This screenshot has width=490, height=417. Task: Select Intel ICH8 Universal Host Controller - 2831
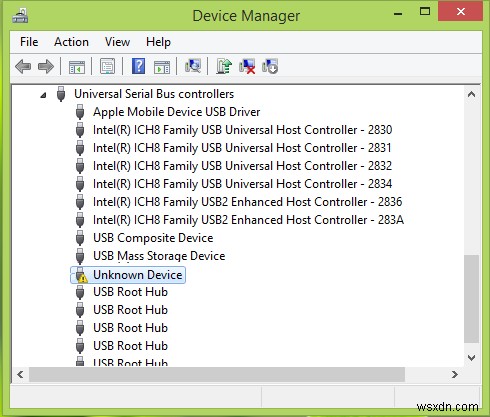point(242,148)
